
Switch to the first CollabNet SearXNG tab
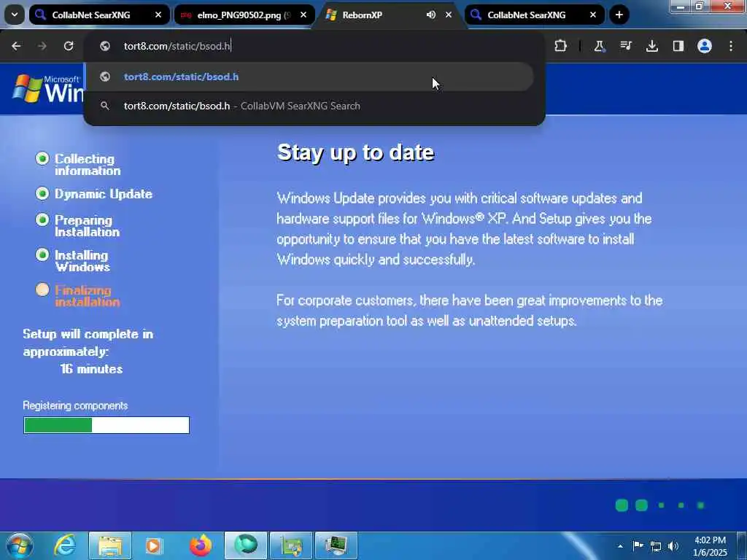click(99, 15)
